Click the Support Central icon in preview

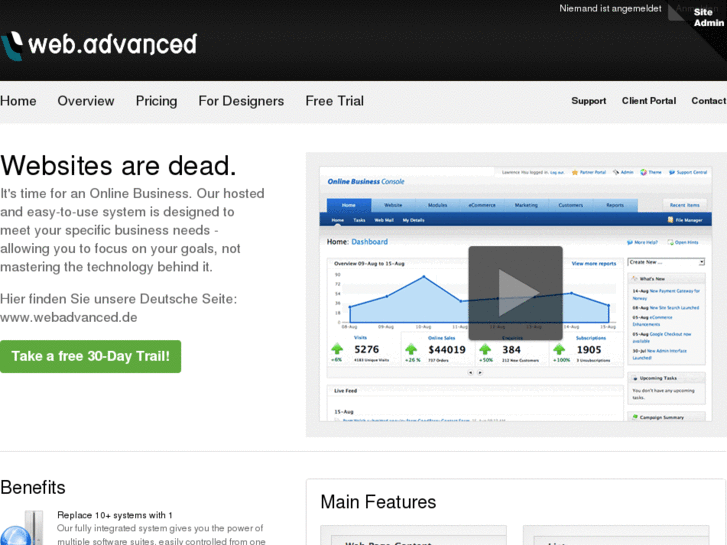[x=671, y=172]
